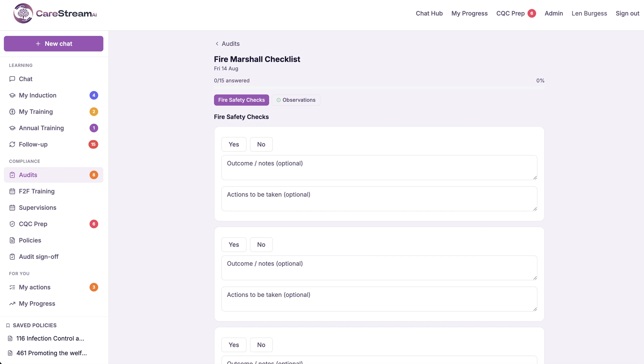
Task: Open Chat Hub in the top navigation
Action: click(429, 13)
